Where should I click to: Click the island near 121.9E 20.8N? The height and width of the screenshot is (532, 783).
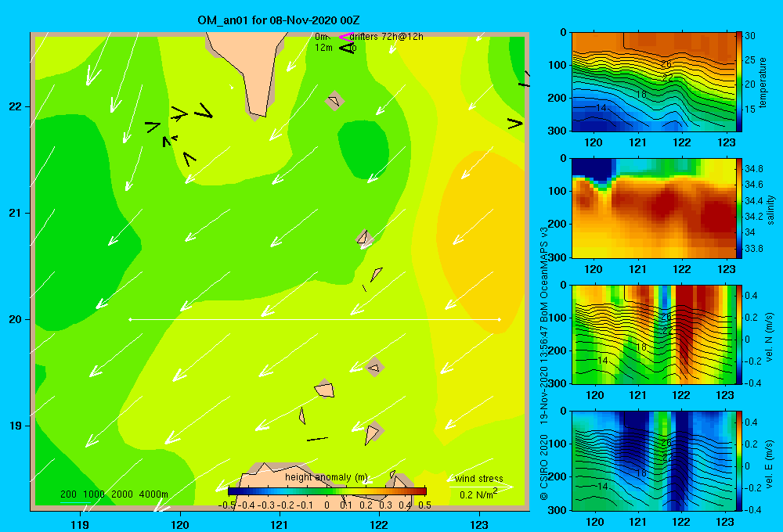(364, 238)
